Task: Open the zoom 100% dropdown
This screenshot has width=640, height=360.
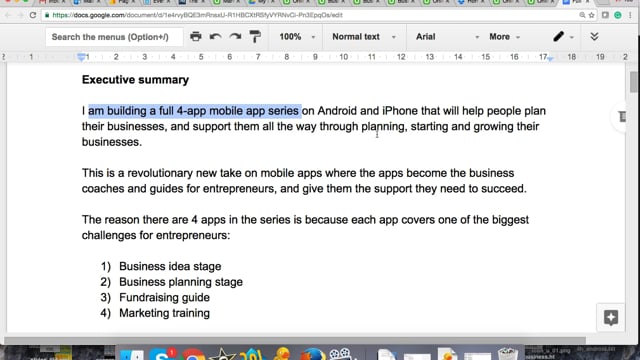Action: click(x=297, y=37)
